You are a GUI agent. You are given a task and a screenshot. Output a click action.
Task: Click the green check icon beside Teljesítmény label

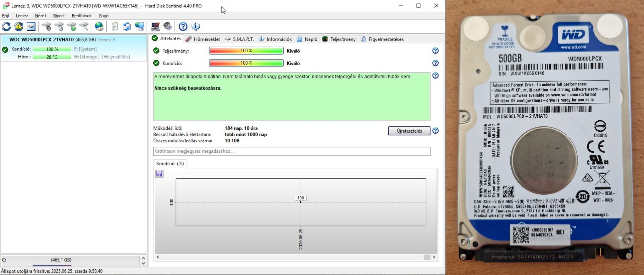coord(156,51)
